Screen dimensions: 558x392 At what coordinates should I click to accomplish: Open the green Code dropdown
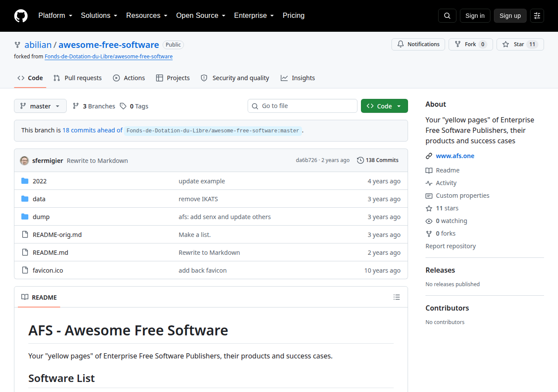pyautogui.click(x=384, y=106)
